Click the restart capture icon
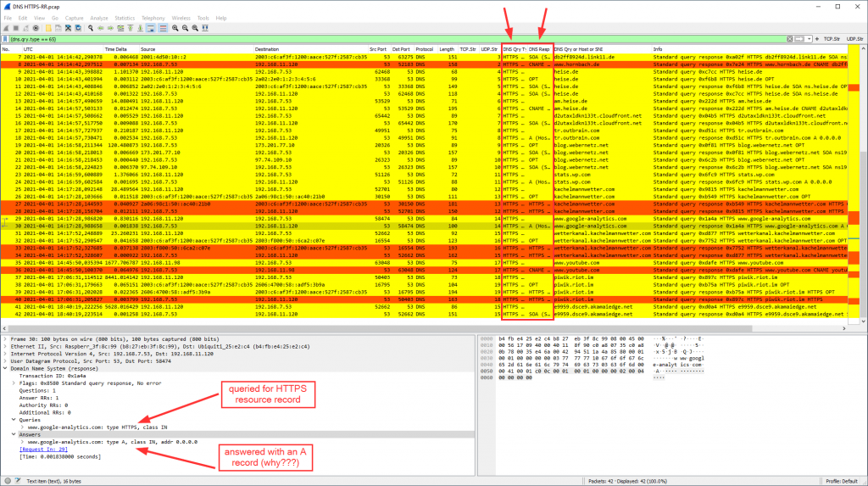The width and height of the screenshot is (868, 486). coord(26,28)
